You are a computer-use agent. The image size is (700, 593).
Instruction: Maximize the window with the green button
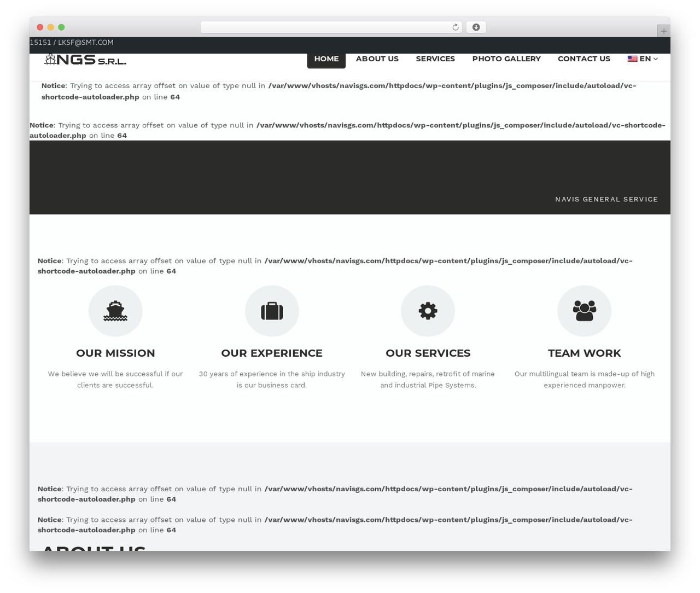61,27
